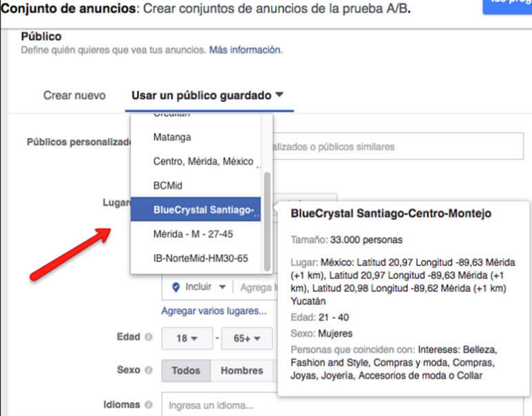
Task: Open the Usar un público guardado tab
Action: pyautogui.click(x=207, y=96)
